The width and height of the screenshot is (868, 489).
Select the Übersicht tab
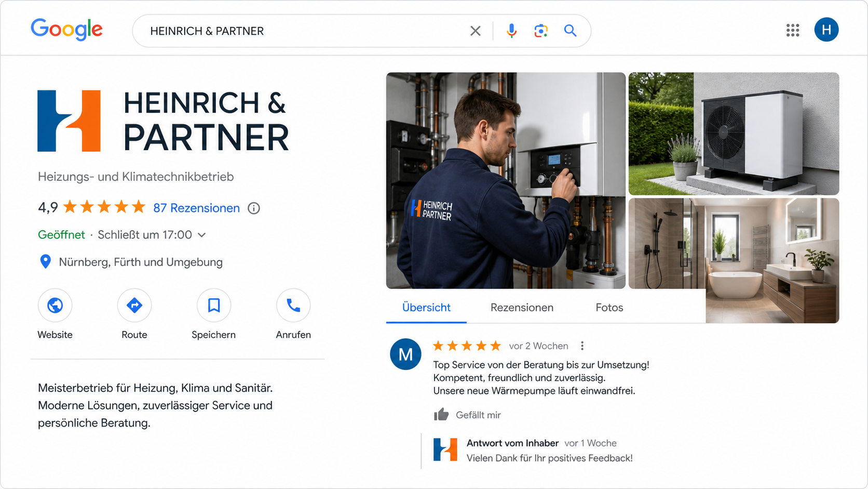point(426,308)
